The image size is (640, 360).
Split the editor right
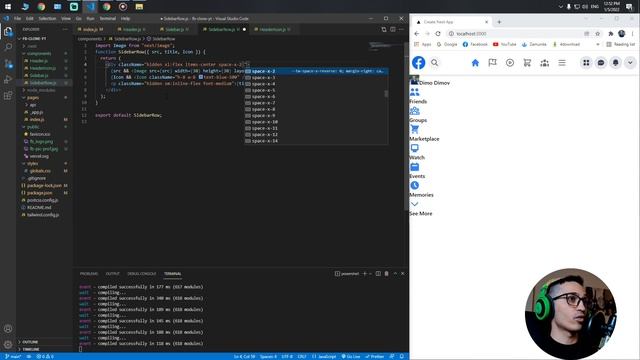(x=393, y=29)
